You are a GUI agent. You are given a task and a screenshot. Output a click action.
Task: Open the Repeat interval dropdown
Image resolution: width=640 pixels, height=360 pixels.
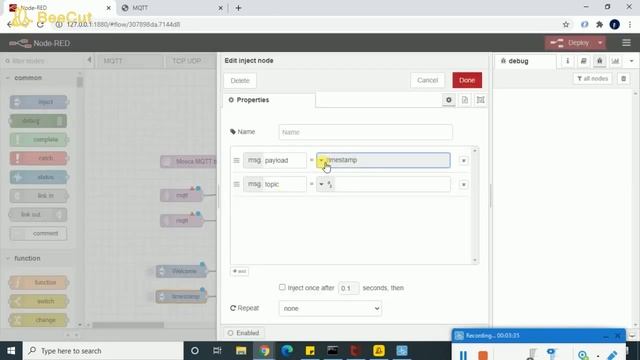pos(330,309)
